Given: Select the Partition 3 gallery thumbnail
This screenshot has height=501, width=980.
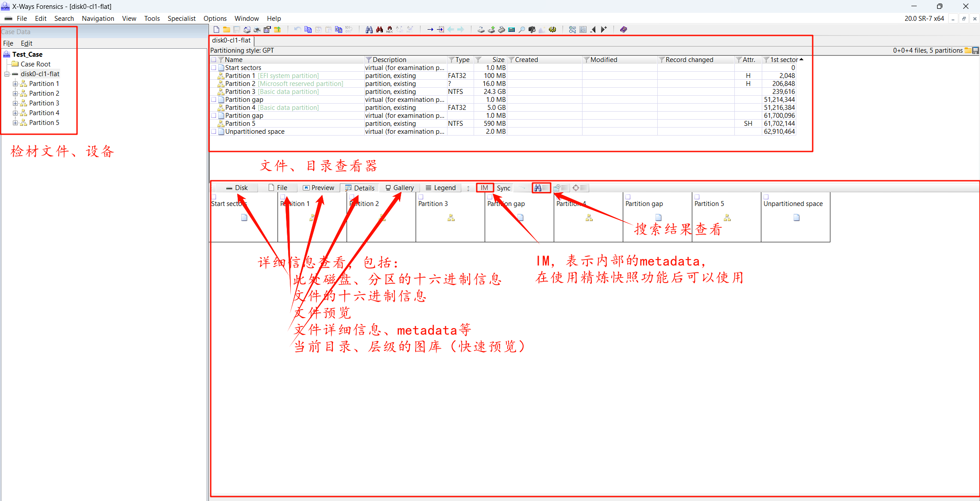Looking at the screenshot, I should [x=451, y=217].
